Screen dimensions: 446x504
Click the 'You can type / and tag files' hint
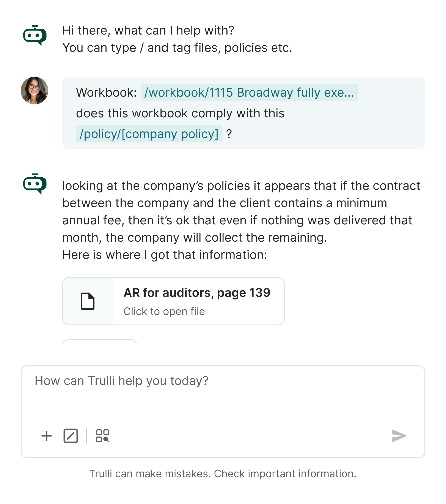click(177, 48)
